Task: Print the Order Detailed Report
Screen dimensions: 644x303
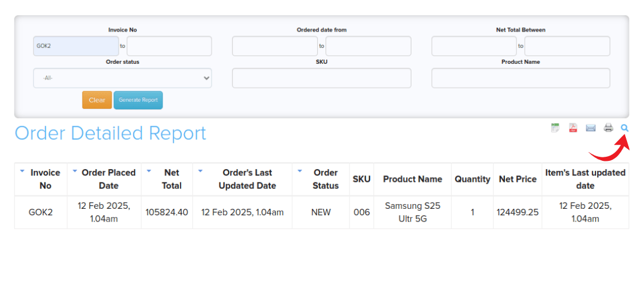Action: pyautogui.click(x=608, y=128)
